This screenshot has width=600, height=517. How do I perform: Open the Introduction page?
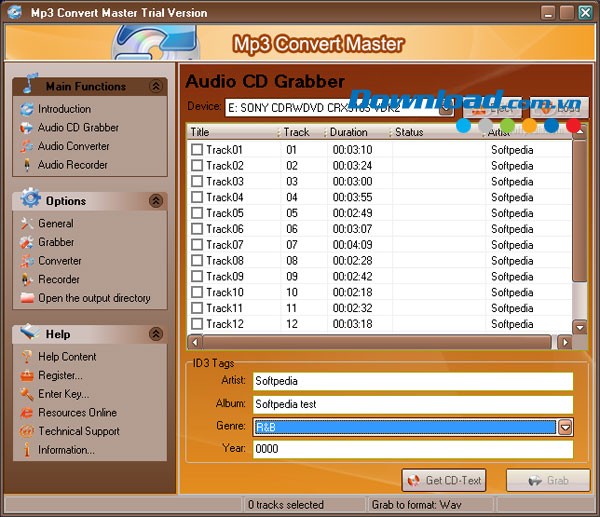click(x=64, y=109)
